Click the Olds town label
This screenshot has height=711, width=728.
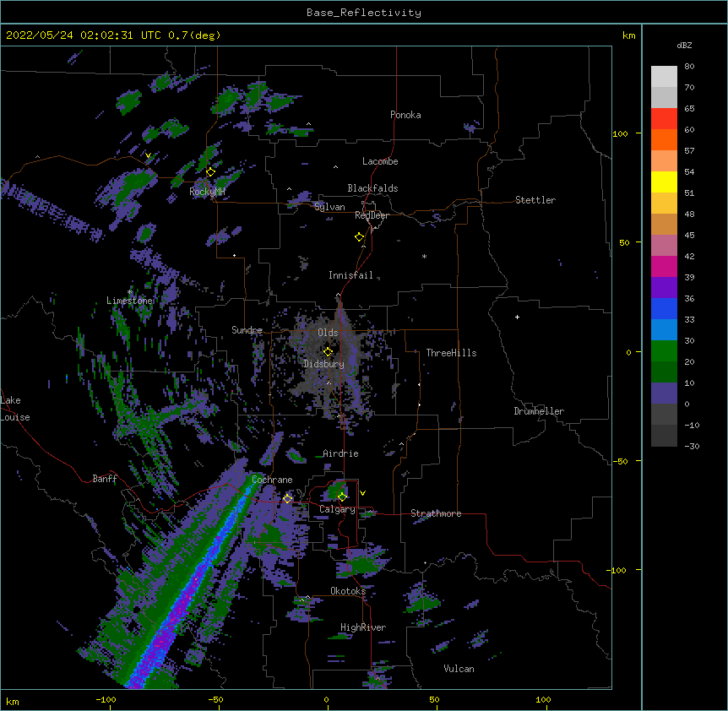pos(328,333)
